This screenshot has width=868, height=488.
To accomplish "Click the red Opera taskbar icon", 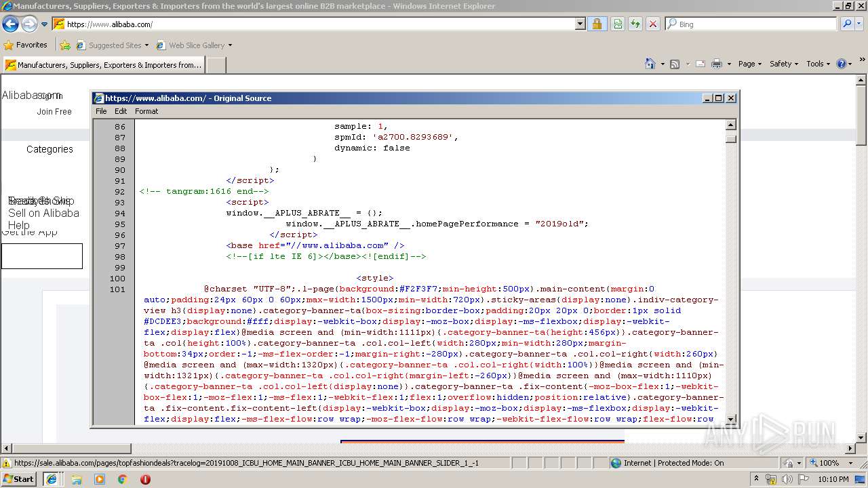I will [145, 479].
